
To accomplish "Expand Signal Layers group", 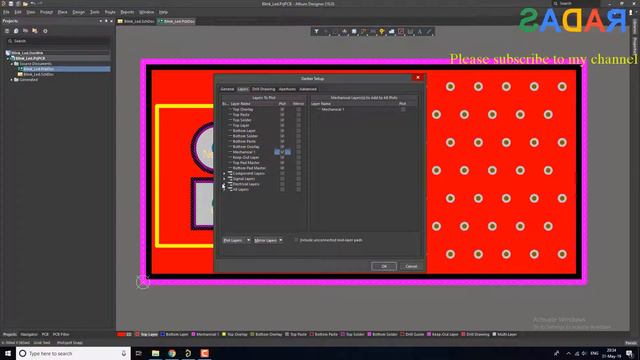I will click(224, 179).
